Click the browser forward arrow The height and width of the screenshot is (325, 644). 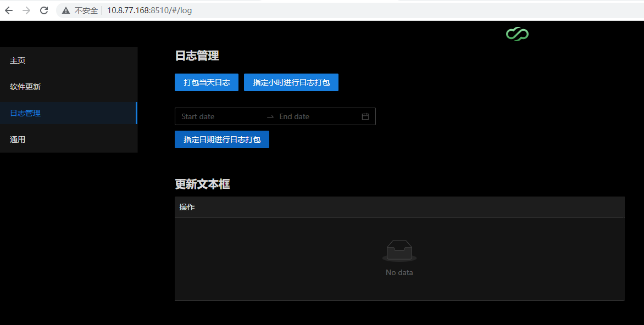point(26,10)
